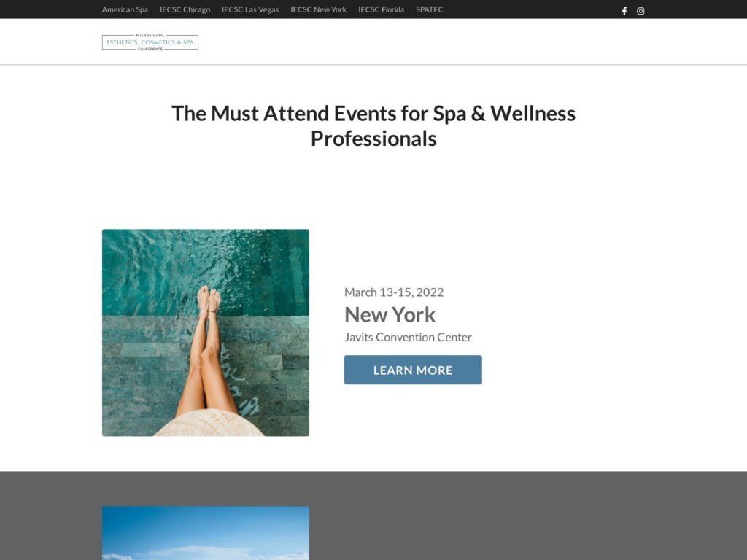747x560 pixels.
Task: Click the straw hat in the photo
Action: click(x=209, y=424)
